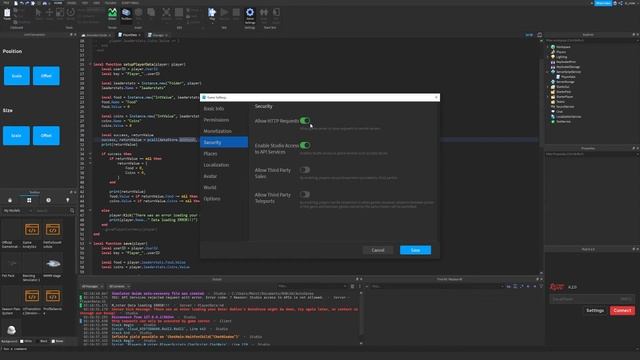Viewport: 640px width, 360px height.
Task: Select the None background radio button in Toolbox
Action: (53, 341)
